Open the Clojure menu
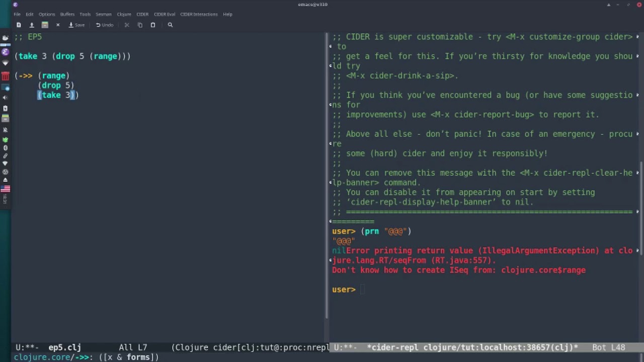 (124, 14)
